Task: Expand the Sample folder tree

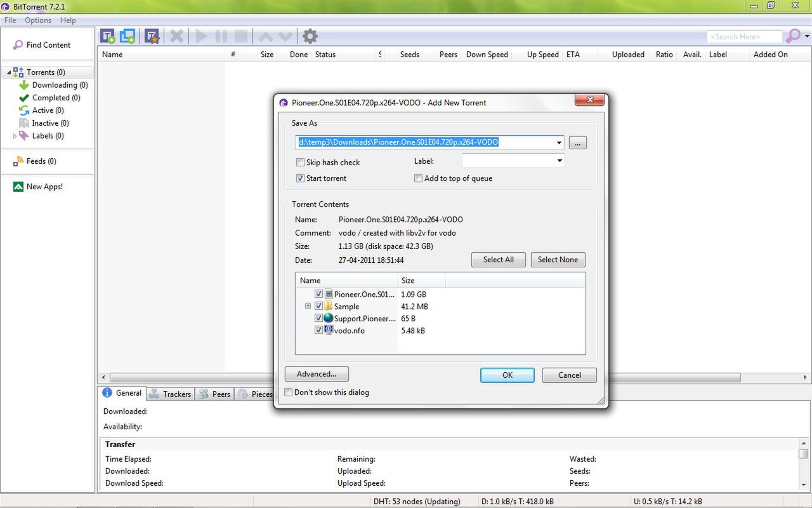Action: point(308,306)
